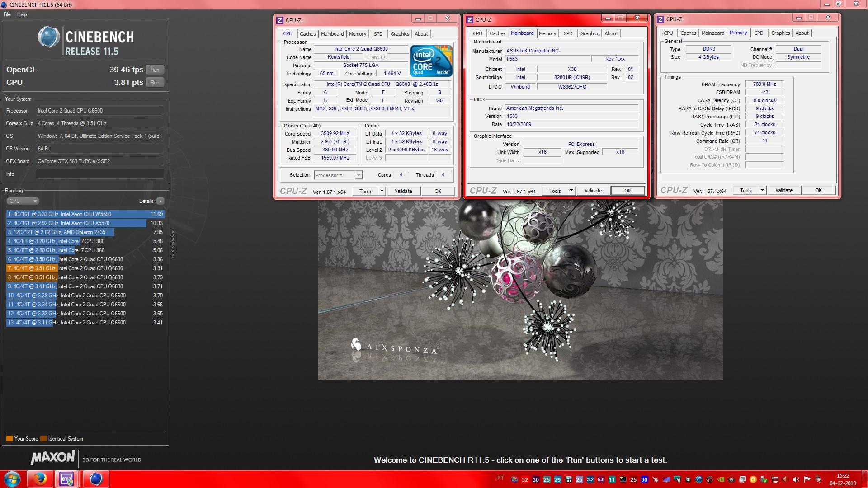Select ranking row 13 at 3.11 GHz
This screenshot has width=868, height=488.
click(x=85, y=323)
